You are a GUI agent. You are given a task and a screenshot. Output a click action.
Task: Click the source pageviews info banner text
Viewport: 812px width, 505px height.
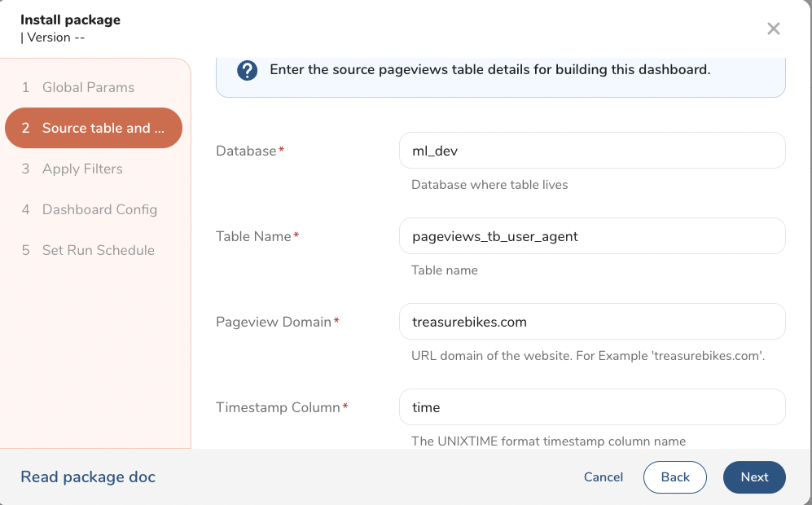tap(489, 70)
